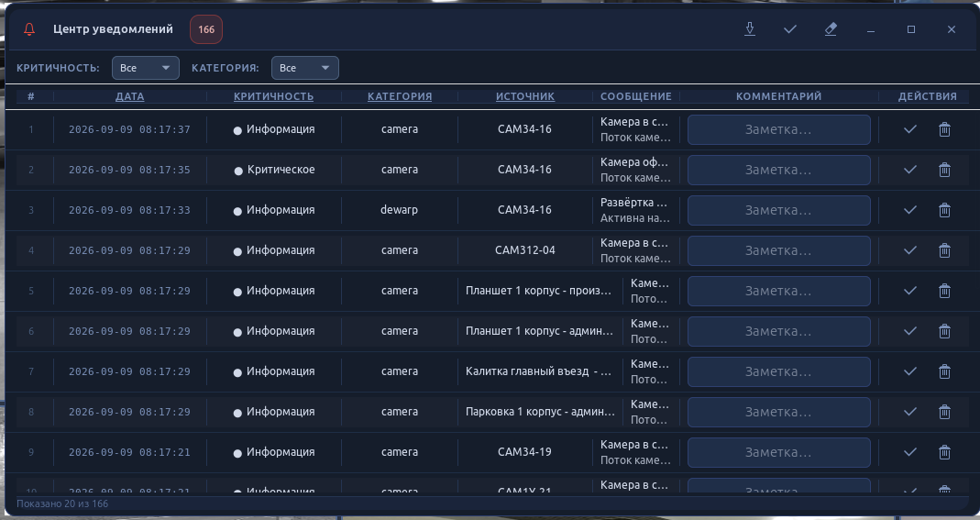Focus the Заметка field in row 1
The width and height of the screenshot is (980, 520).
point(778,130)
